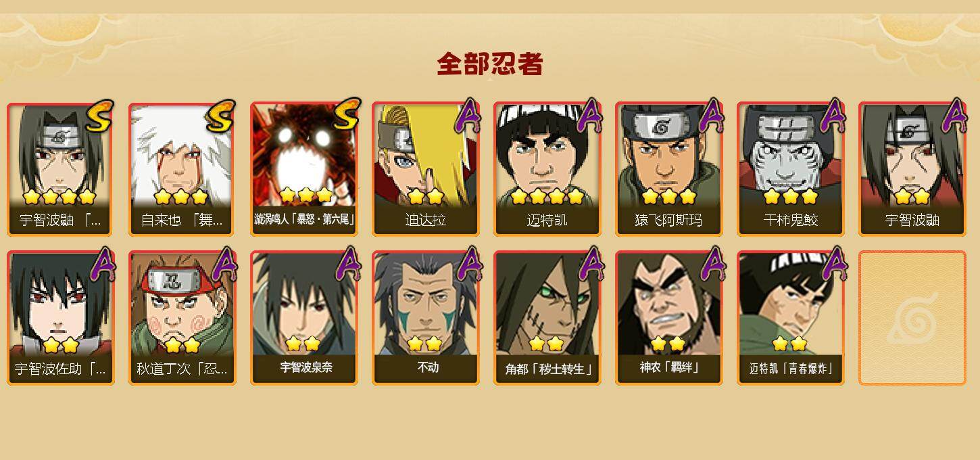Click the 猿飞阿斯玛 ninja card
This screenshot has width=980, height=460.
coord(668,169)
